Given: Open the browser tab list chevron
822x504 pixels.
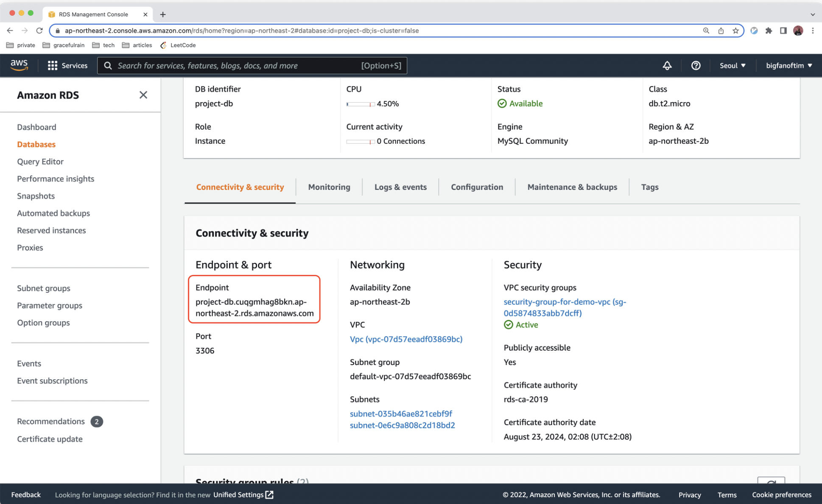Looking at the screenshot, I should (x=812, y=14).
